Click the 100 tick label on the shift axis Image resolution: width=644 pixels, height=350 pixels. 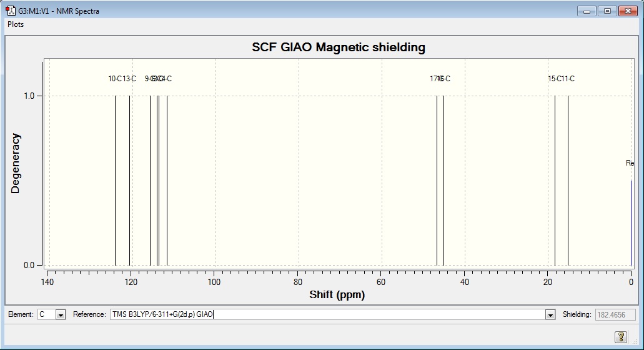click(x=214, y=282)
